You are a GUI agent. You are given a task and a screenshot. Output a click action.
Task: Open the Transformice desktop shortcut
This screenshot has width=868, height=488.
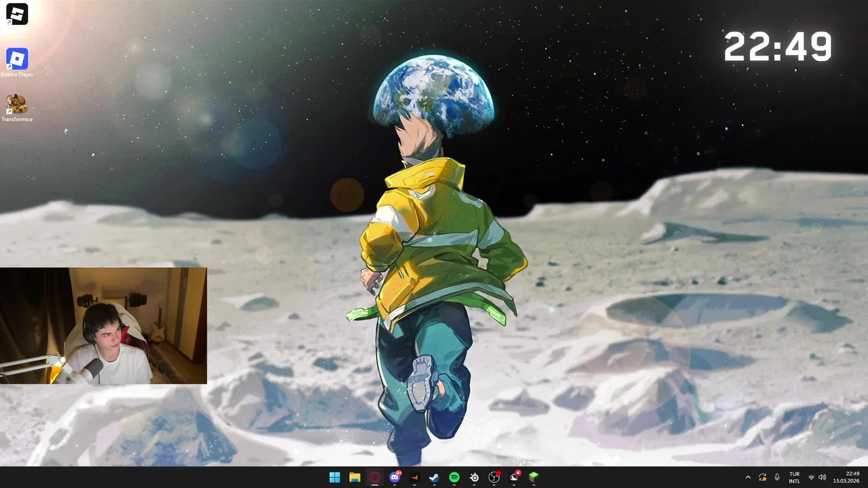(17, 108)
